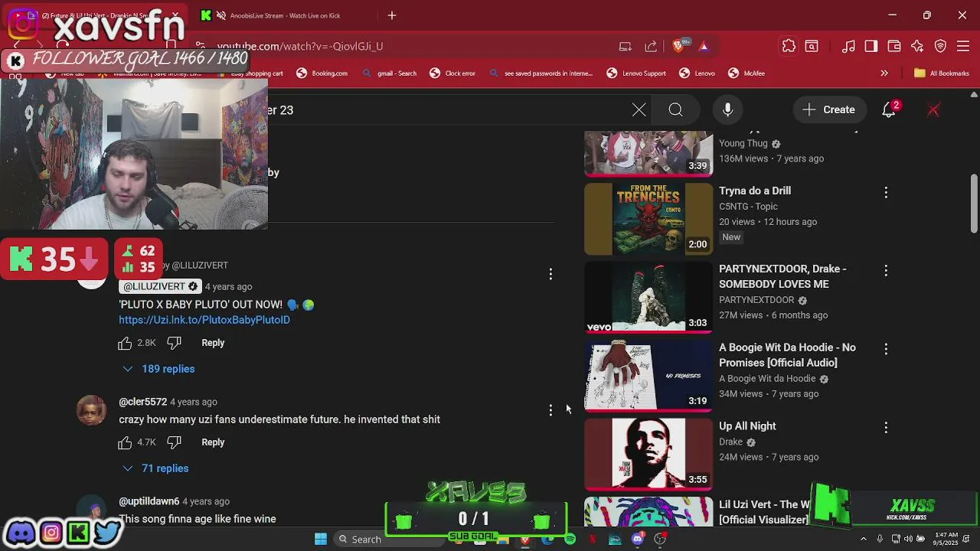This screenshot has height=551, width=980.
Task: Show hidden bookmarks with double chevron
Action: click(884, 73)
